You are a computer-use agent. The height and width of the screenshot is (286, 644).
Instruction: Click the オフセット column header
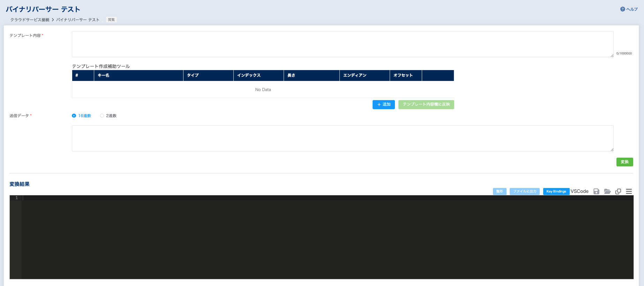406,75
